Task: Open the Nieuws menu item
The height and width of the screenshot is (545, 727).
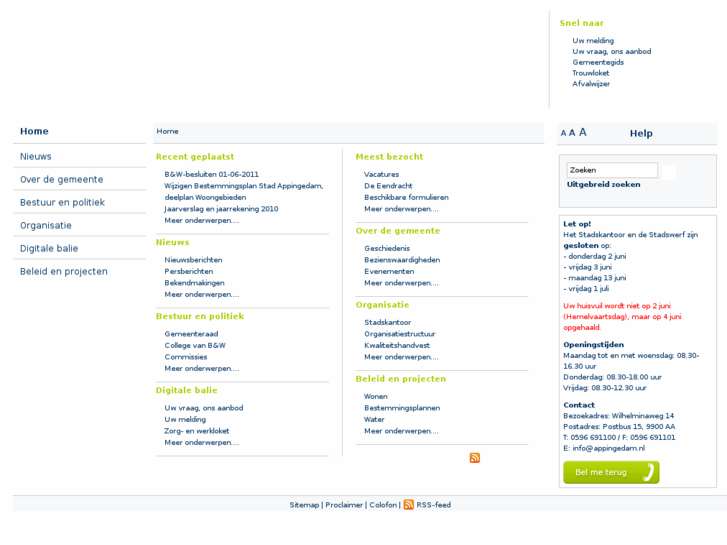Action: click(x=36, y=156)
